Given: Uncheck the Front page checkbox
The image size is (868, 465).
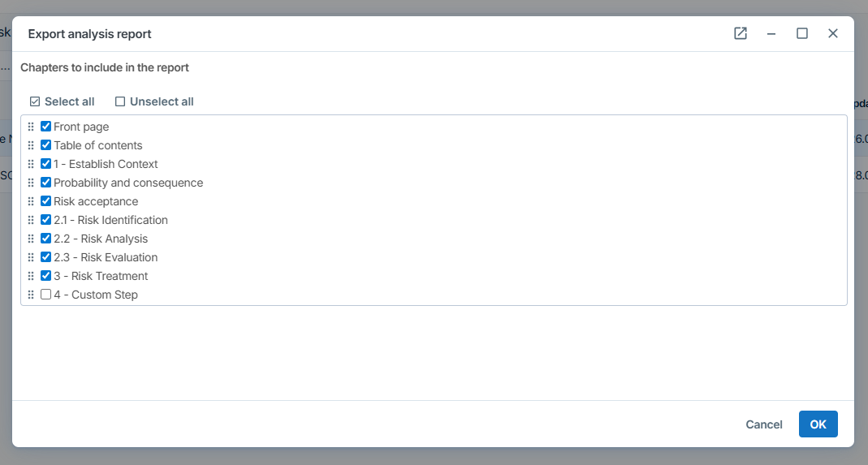Looking at the screenshot, I should [x=46, y=127].
